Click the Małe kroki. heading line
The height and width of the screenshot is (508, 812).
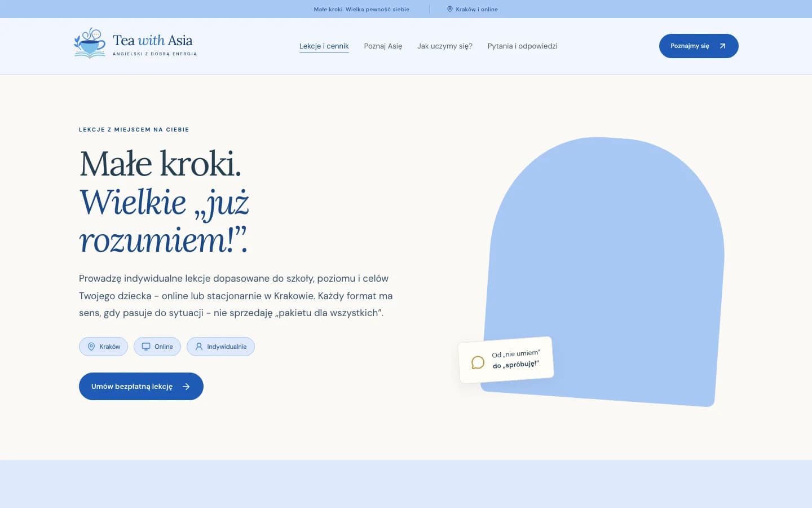pyautogui.click(x=161, y=164)
